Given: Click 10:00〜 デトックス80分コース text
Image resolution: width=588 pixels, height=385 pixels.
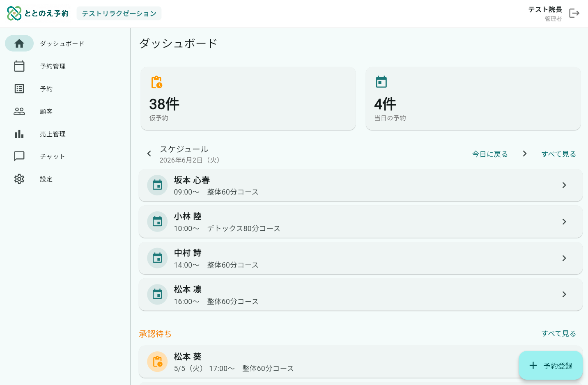Looking at the screenshot, I should (227, 229).
